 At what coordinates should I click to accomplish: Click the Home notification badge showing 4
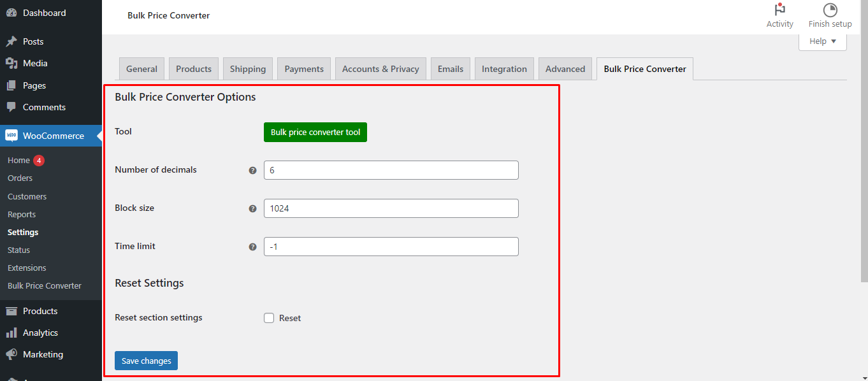click(39, 161)
